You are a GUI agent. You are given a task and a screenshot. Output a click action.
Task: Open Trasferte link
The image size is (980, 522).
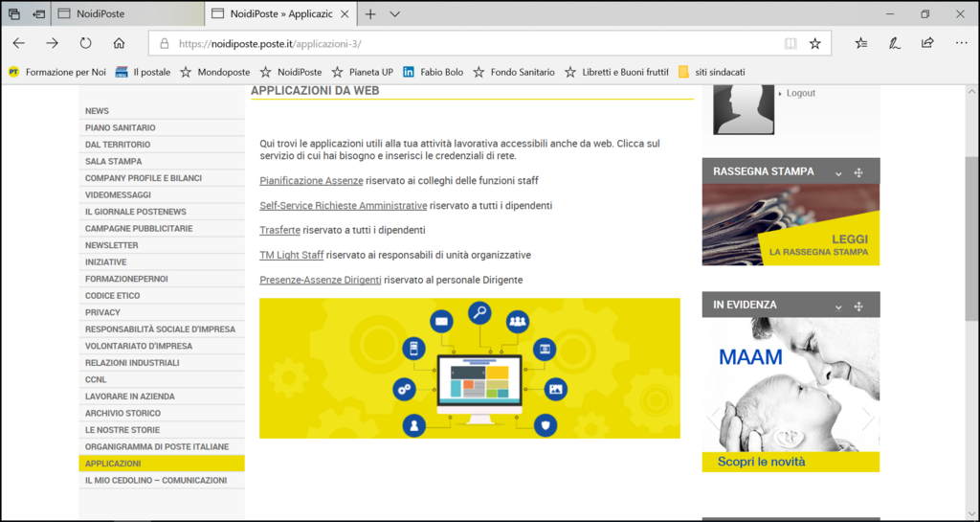pos(280,230)
